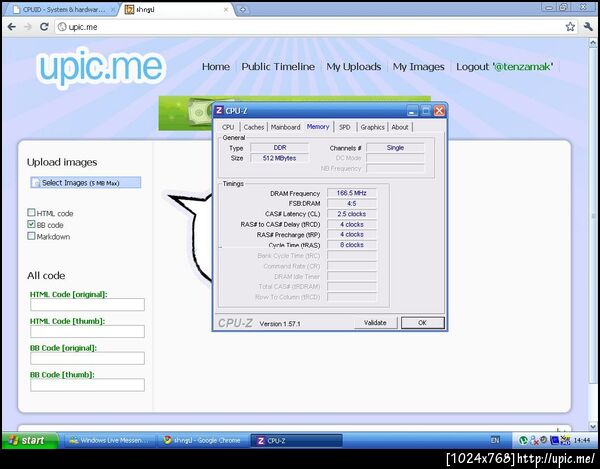Open a new browser tab

(x=243, y=10)
